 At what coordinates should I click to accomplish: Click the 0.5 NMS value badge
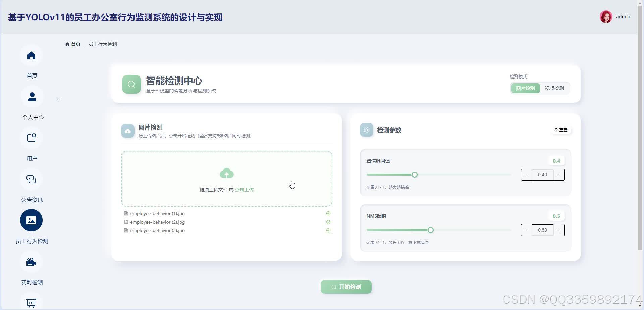coord(556,216)
